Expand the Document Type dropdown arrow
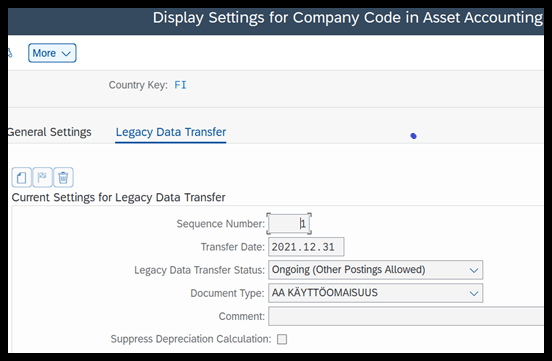The height and width of the screenshot is (361, 552). [x=474, y=293]
